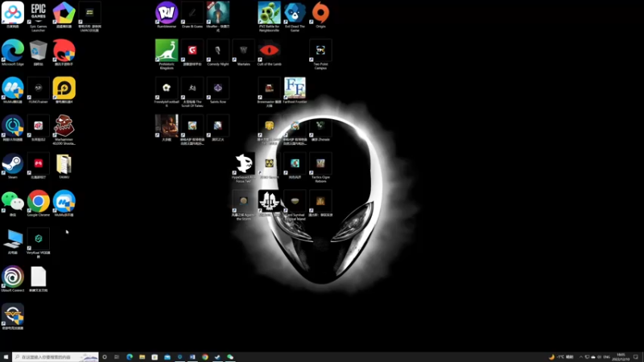Screen dimensions: 644x362
Task: Click the taskbar search input box
Action: [x=56, y=357]
